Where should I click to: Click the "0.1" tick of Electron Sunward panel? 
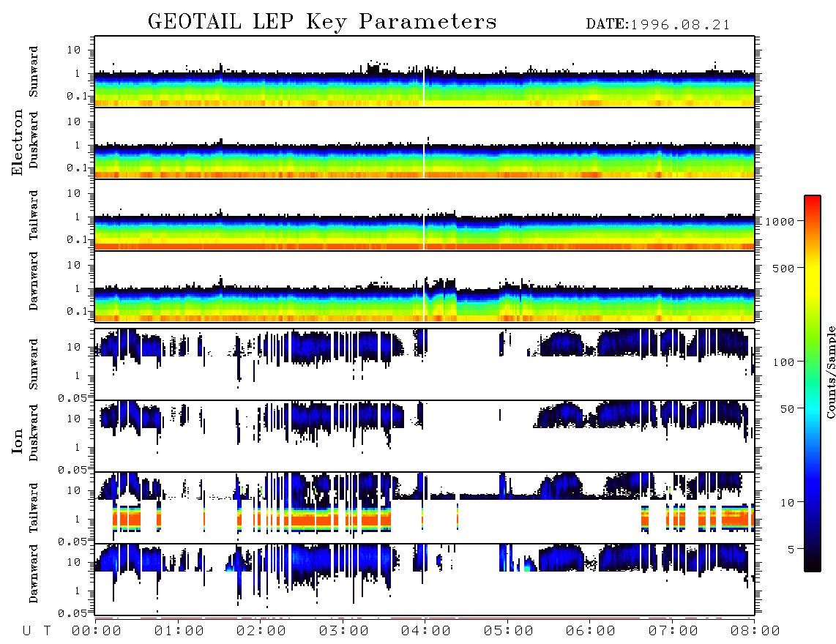click(77, 96)
